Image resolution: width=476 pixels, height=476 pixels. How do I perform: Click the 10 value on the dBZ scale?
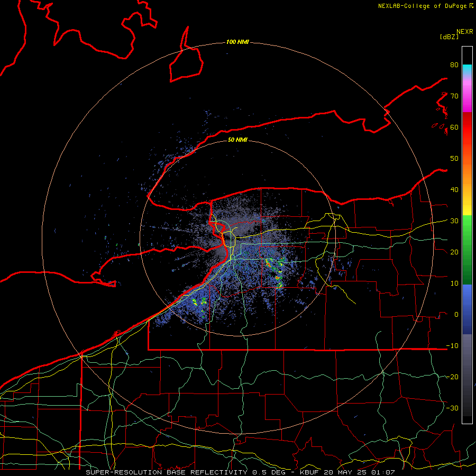454,283
